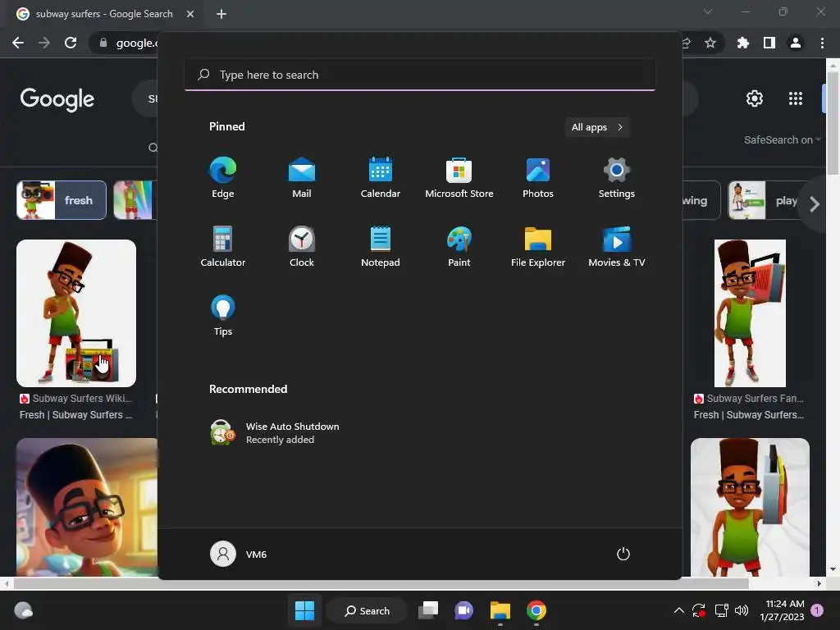
Task: Open the weather widget on taskbar
Action: click(23, 610)
